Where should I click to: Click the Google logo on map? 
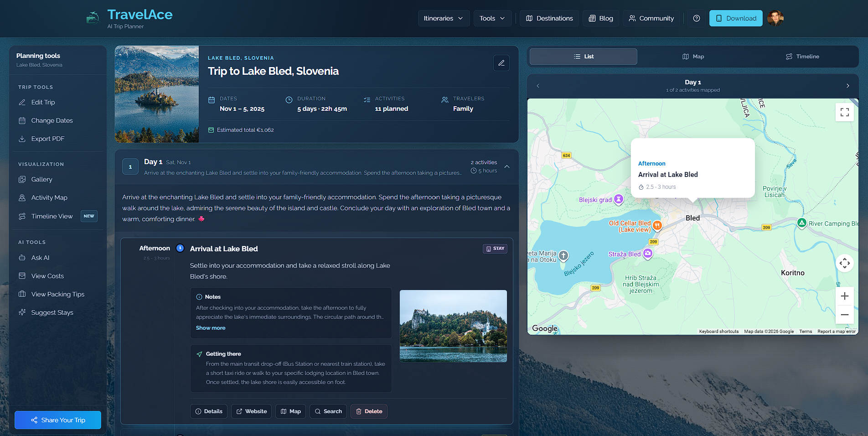pyautogui.click(x=545, y=328)
